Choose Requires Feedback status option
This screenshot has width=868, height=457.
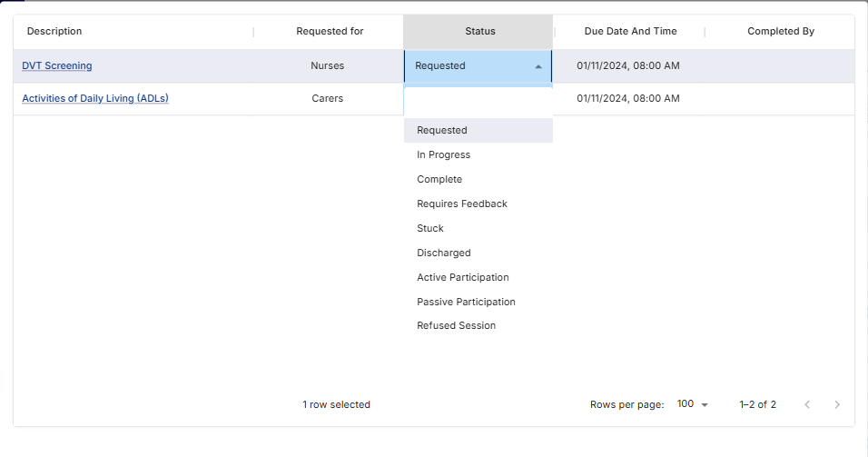click(462, 204)
